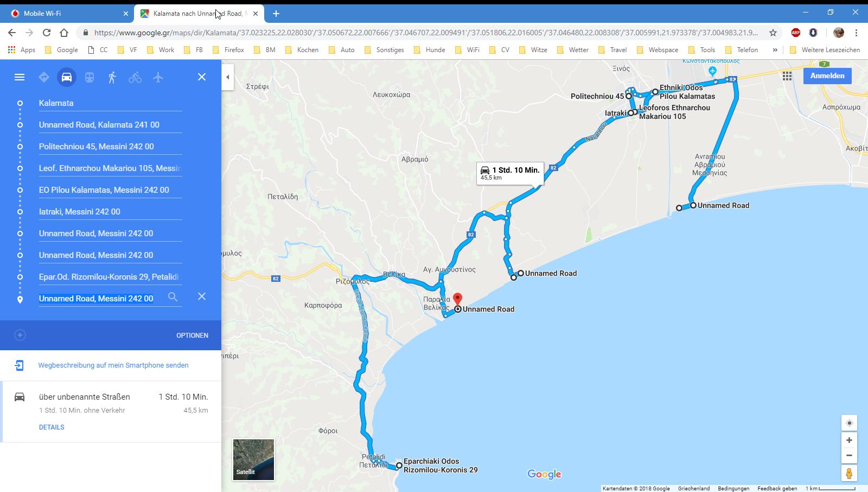
Task: Click the search icon in the last destination
Action: [x=173, y=297]
